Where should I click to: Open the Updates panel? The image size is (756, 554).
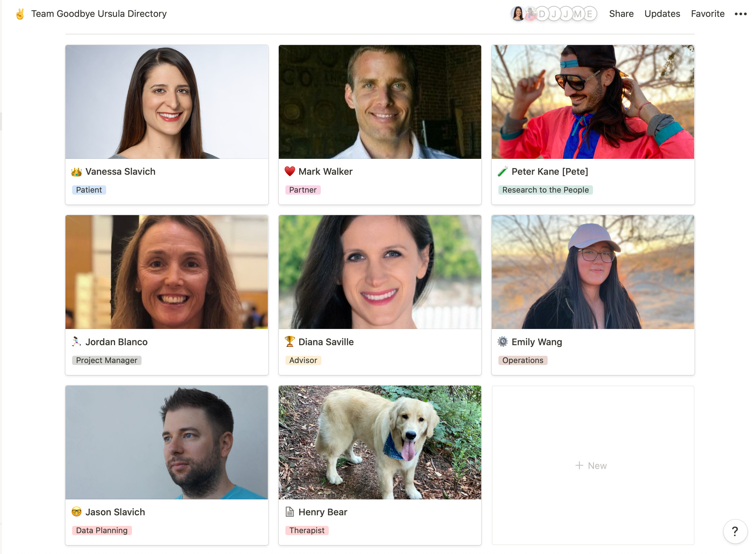[x=662, y=14]
